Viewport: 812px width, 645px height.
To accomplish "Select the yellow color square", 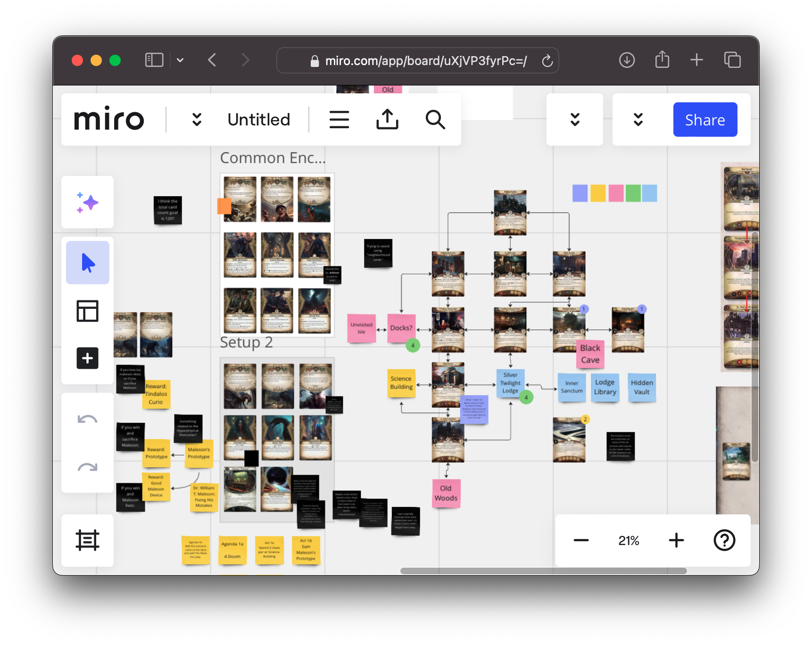I will [598, 193].
